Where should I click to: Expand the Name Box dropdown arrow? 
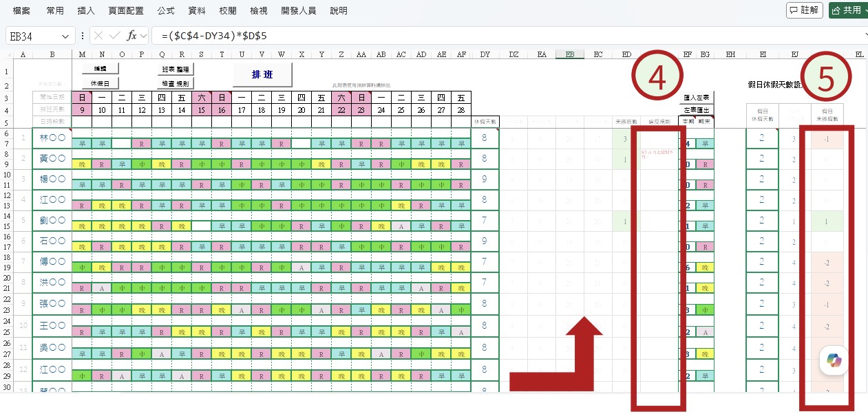click(x=66, y=36)
